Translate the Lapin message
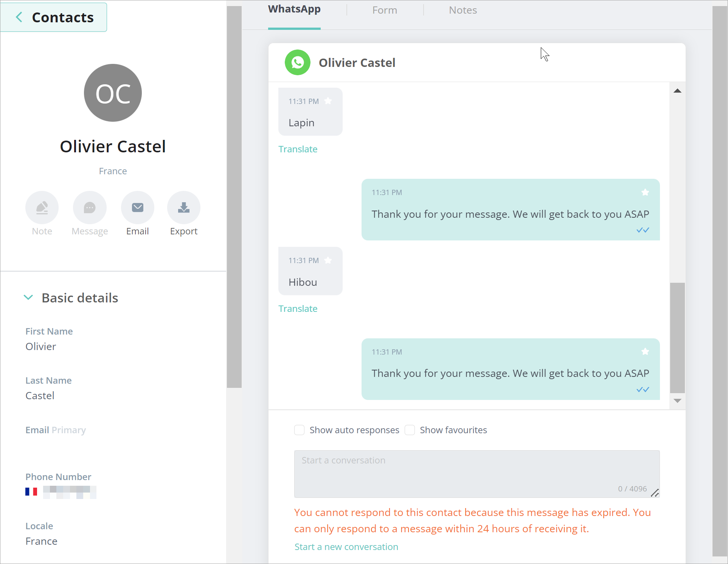The width and height of the screenshot is (728, 564). point(298,149)
